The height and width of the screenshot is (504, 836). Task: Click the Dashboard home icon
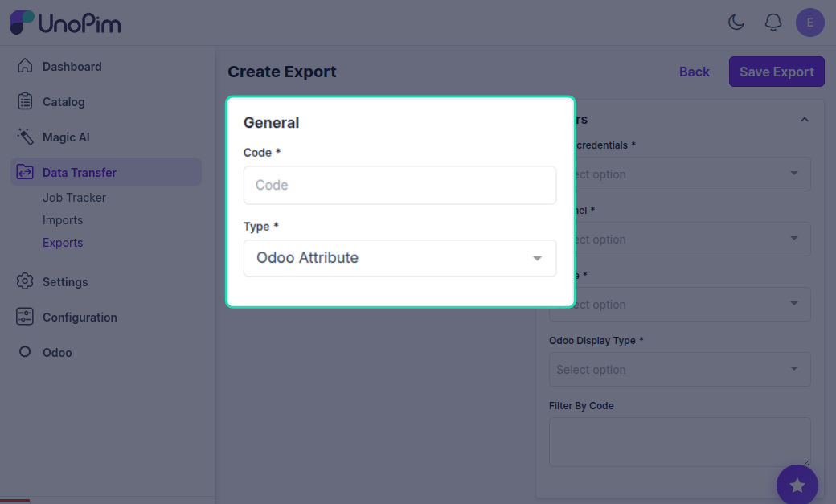[25, 66]
